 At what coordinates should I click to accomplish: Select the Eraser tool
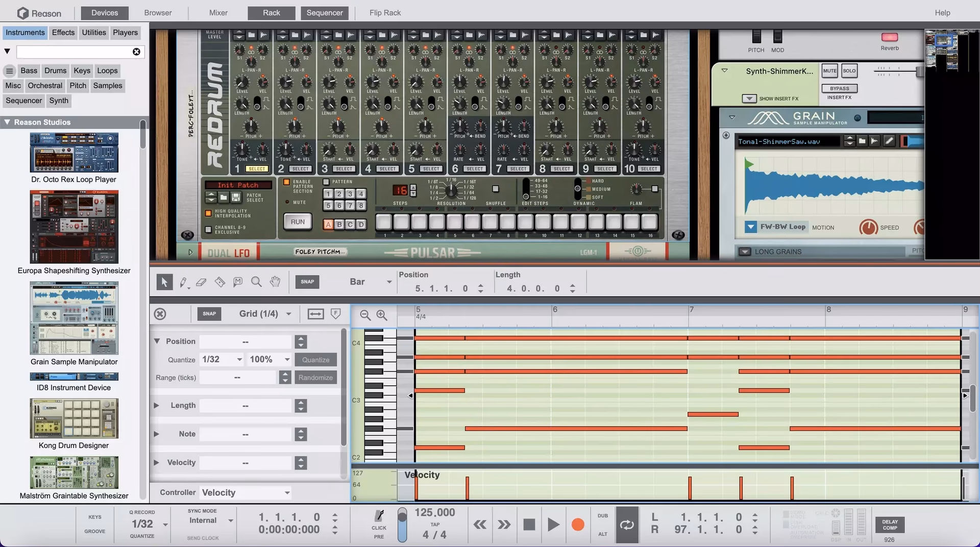[201, 282]
